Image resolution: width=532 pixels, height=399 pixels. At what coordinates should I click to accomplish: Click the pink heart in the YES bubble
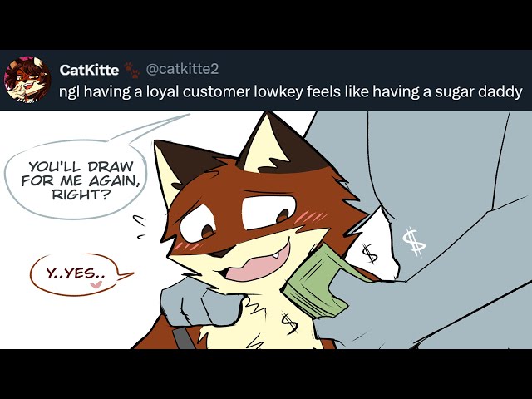click(x=96, y=284)
